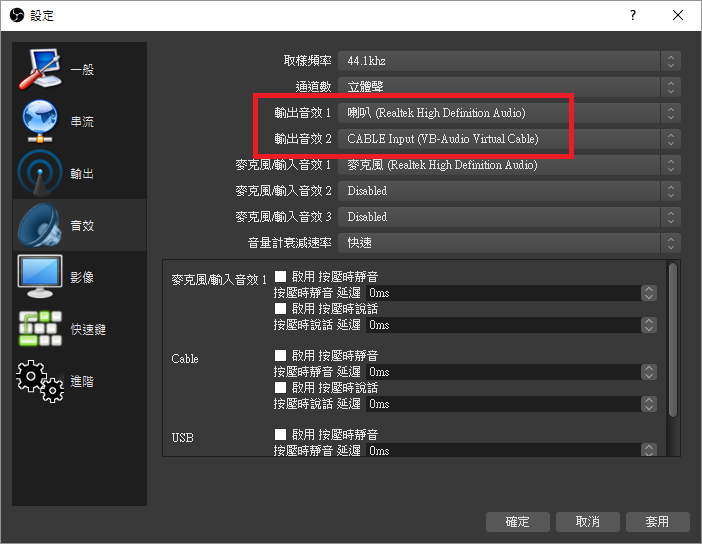Open the 麥克風/輸入音效 2 Disabled dropdown
The image size is (702, 544).
pyautogui.click(x=509, y=191)
